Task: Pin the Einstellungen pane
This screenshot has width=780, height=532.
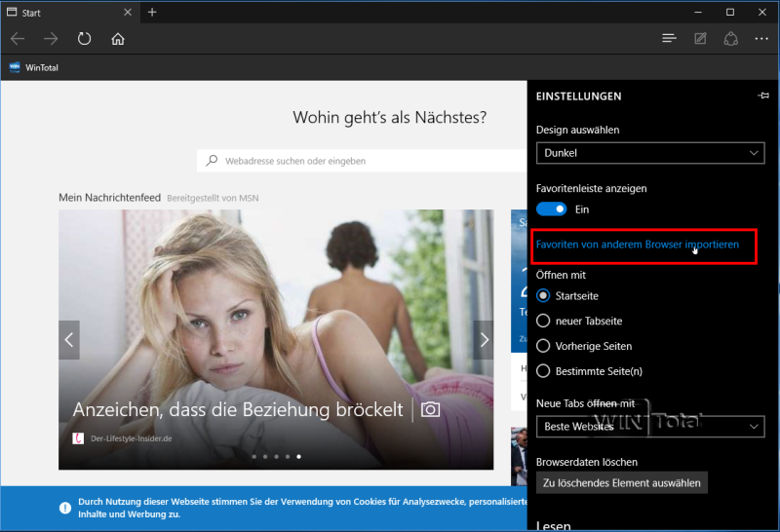Action: click(x=763, y=95)
